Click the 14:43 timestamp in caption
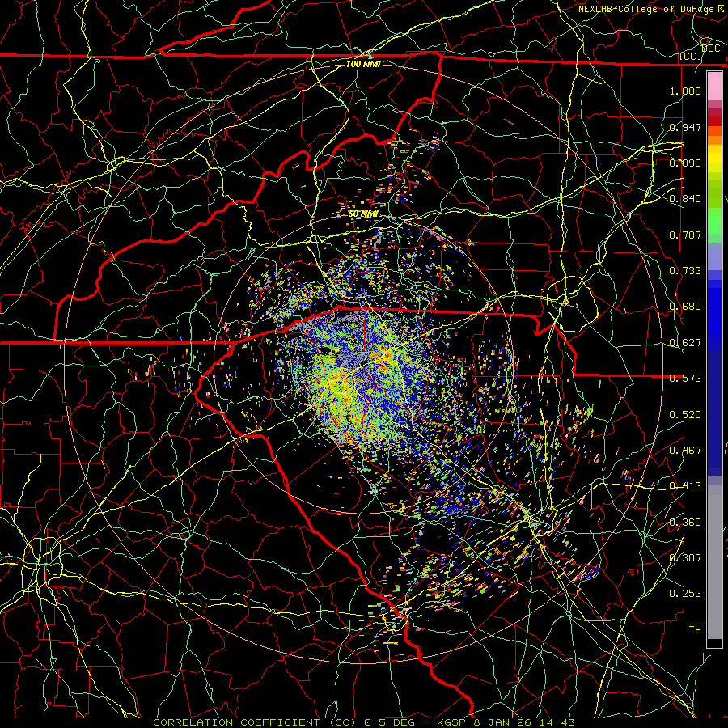Viewport: 728px width, 728px height. click(559, 722)
